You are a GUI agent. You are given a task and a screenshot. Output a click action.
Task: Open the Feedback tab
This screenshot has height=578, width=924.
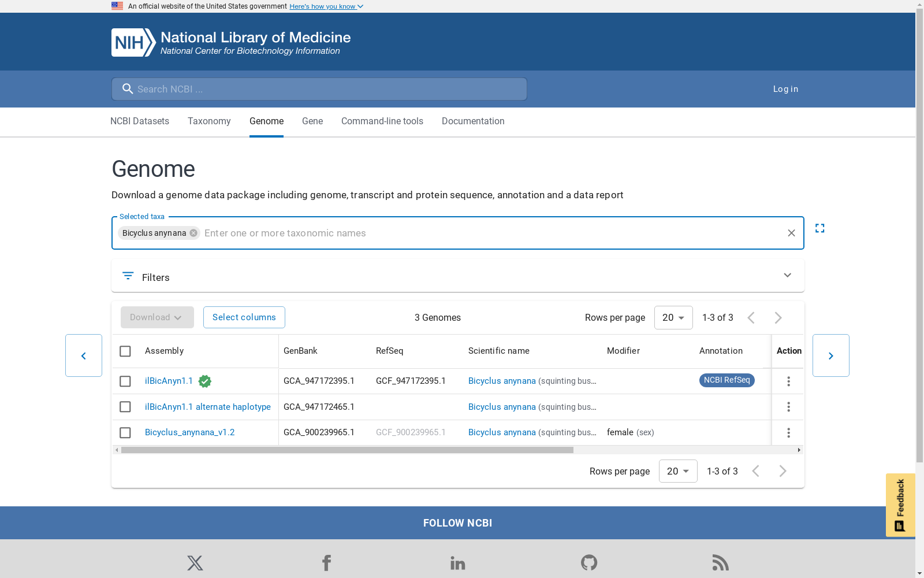[900, 505]
